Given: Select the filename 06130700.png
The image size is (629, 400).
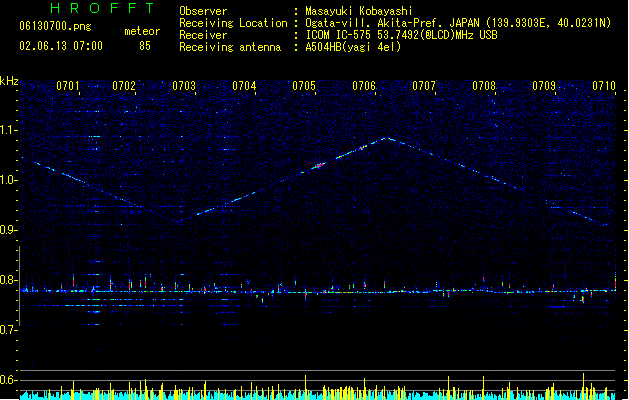Looking at the screenshot, I should [x=55, y=26].
